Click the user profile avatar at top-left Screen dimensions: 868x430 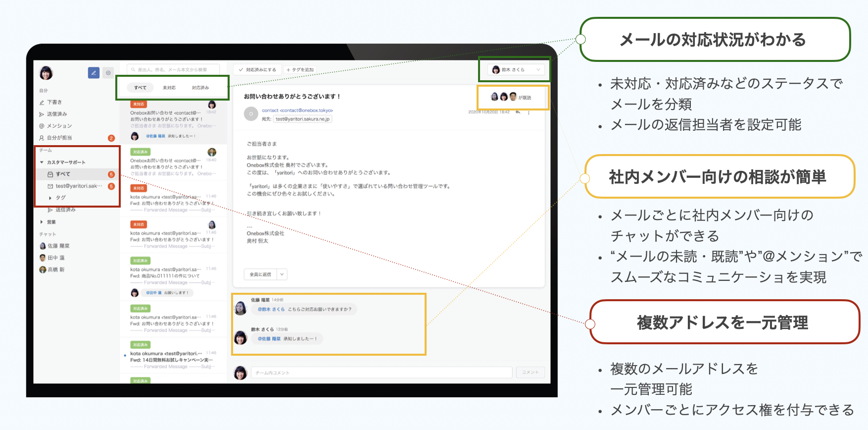[46, 73]
